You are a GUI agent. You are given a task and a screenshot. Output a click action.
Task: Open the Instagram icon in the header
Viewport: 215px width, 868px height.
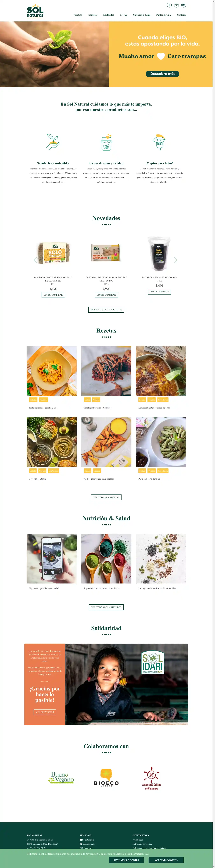click(184, 5)
